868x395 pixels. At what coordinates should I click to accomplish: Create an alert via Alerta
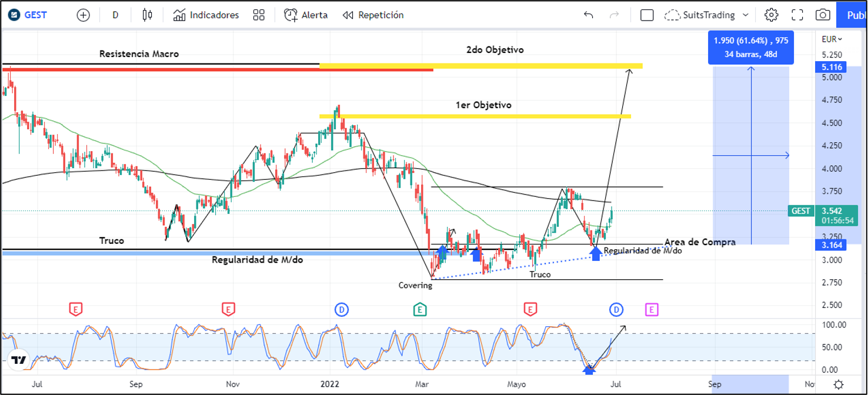pyautogui.click(x=306, y=15)
